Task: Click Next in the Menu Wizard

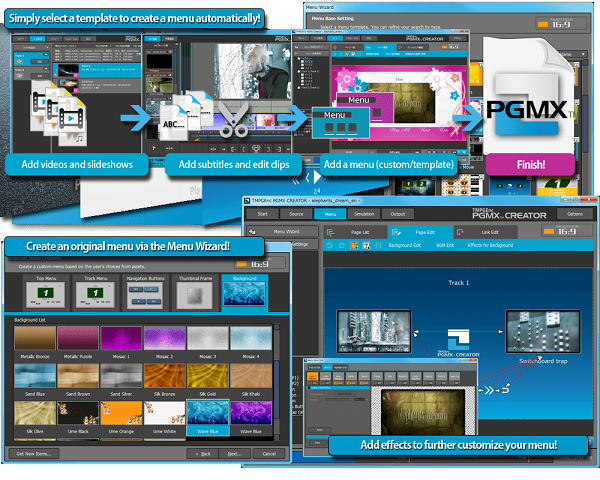Action: pos(234,454)
